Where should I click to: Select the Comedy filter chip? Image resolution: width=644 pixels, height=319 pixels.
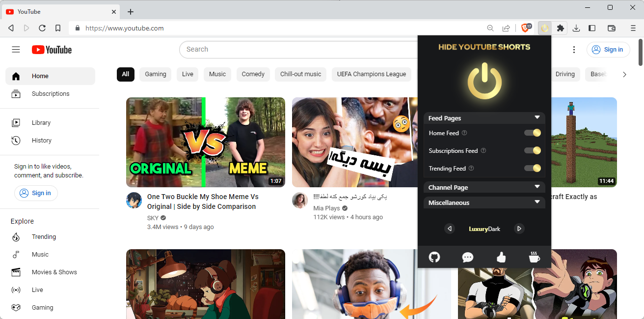pos(253,74)
